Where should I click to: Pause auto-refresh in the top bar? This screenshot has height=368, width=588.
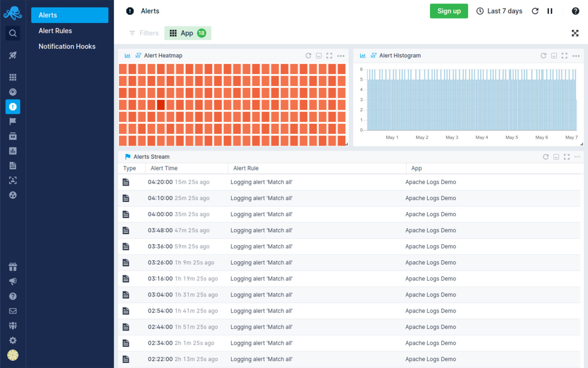[x=550, y=11]
